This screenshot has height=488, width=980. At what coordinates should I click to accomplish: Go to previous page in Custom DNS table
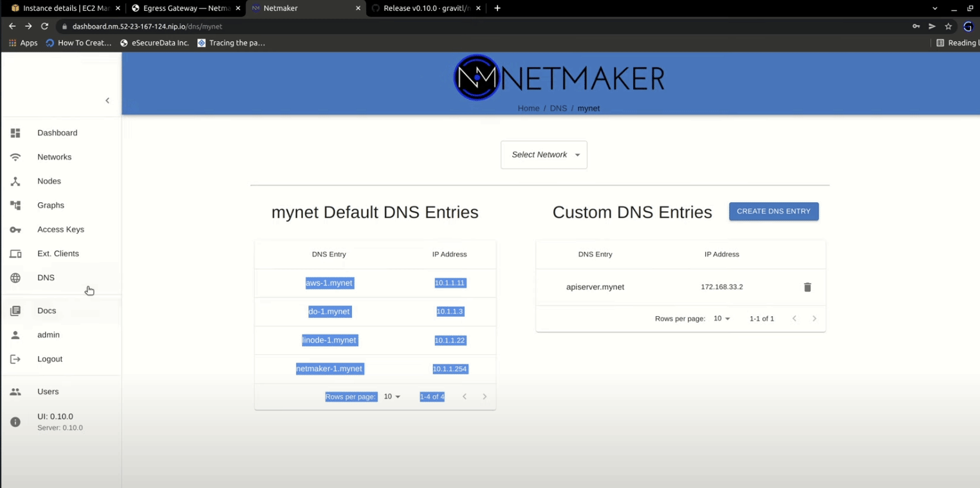(x=794, y=319)
